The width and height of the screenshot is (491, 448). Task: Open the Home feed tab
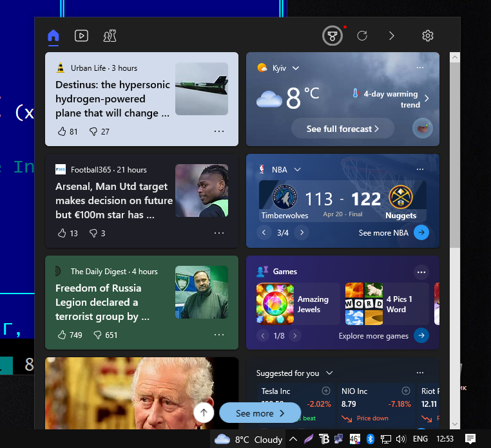53,36
